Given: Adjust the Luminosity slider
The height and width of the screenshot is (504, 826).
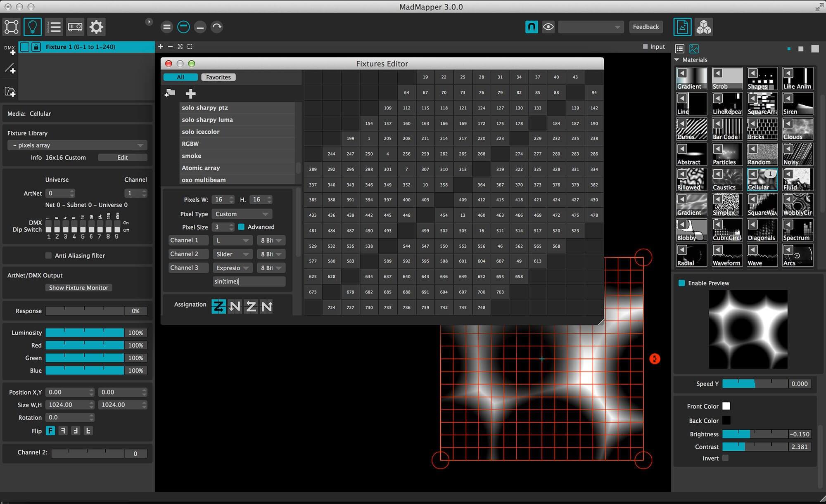Looking at the screenshot, I should coord(85,333).
